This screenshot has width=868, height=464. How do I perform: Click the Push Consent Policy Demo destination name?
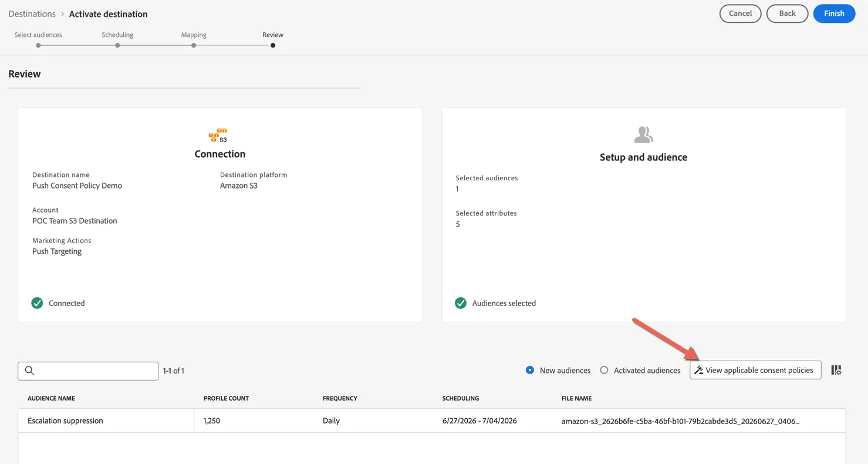pos(77,186)
